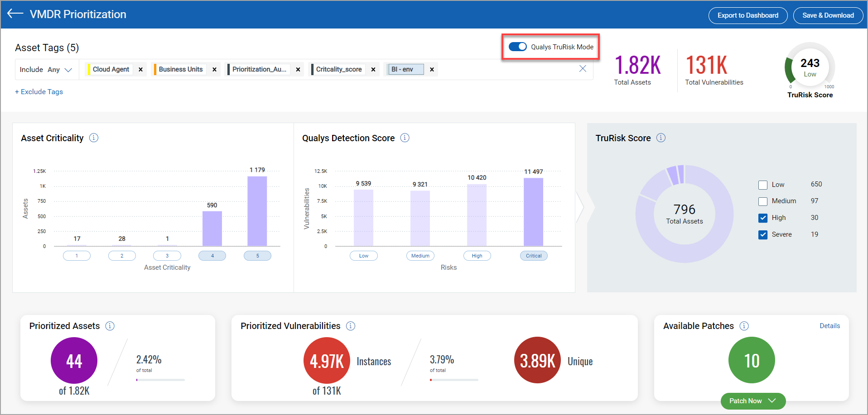Select the Critcality_score tag label
Viewport: 868px width, 415px height.
point(339,69)
